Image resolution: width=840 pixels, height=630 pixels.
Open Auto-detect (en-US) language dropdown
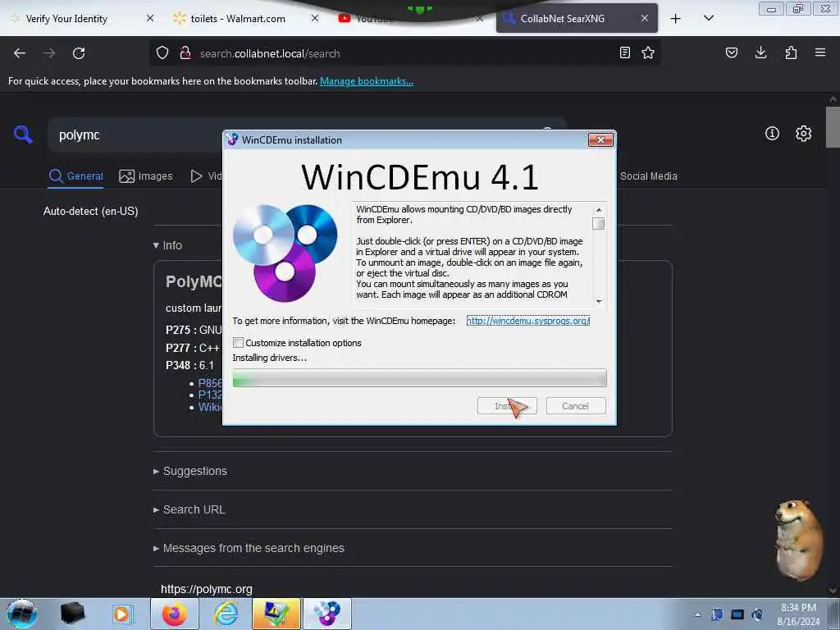click(90, 211)
